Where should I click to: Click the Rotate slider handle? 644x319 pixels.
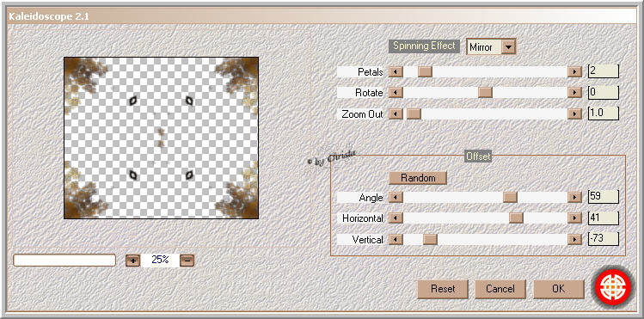[485, 92]
